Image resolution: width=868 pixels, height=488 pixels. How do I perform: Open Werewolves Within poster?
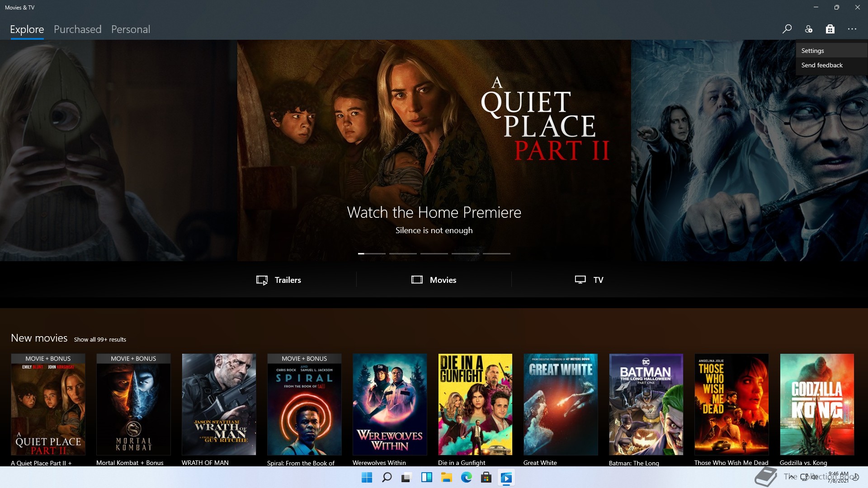click(x=390, y=404)
